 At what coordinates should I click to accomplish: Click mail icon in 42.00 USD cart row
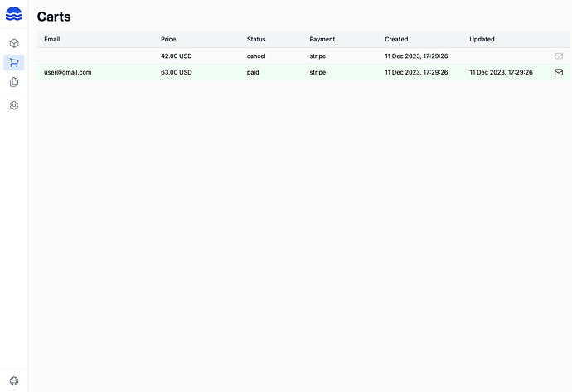click(x=559, y=56)
